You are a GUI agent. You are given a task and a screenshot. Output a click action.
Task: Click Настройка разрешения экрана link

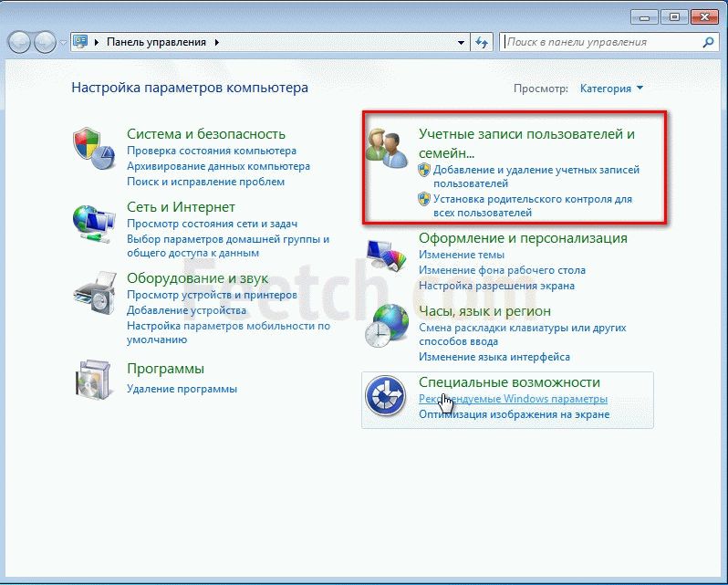(497, 286)
